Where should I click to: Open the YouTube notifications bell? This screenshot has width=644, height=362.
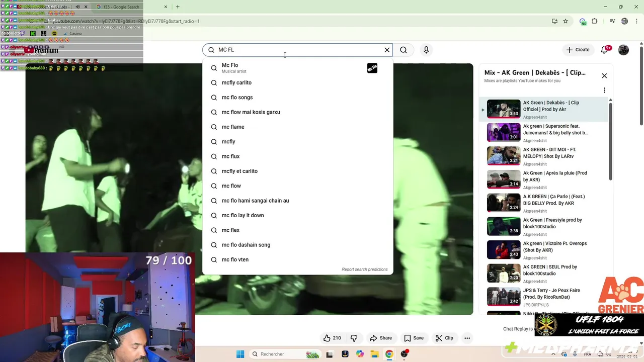click(605, 50)
